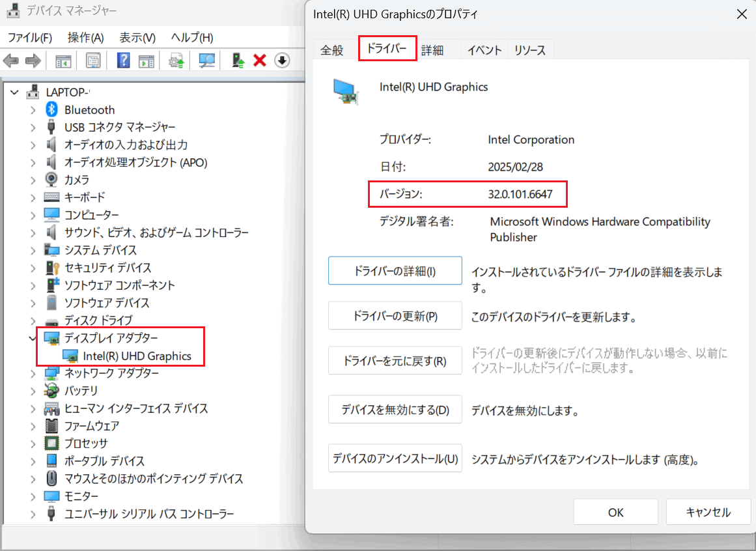Select Intel(R) UHD Graphics in the tree
Image resolution: width=756 pixels, height=551 pixels.
pyautogui.click(x=137, y=356)
